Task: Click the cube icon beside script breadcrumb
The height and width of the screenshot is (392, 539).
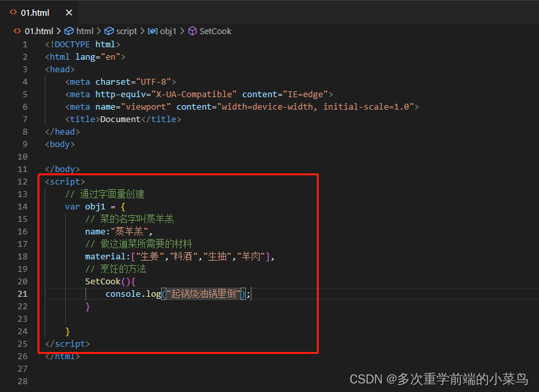Action: tap(109, 32)
